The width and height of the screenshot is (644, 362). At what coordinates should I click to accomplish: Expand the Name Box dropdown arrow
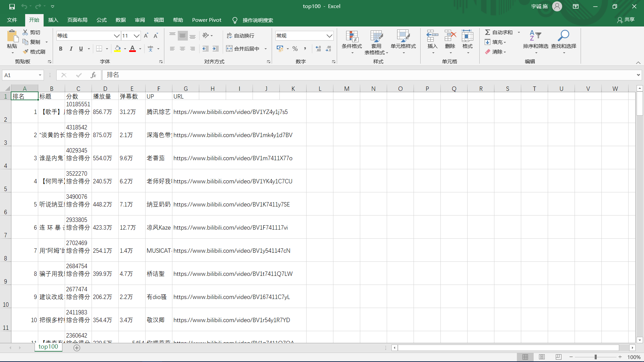point(40,75)
